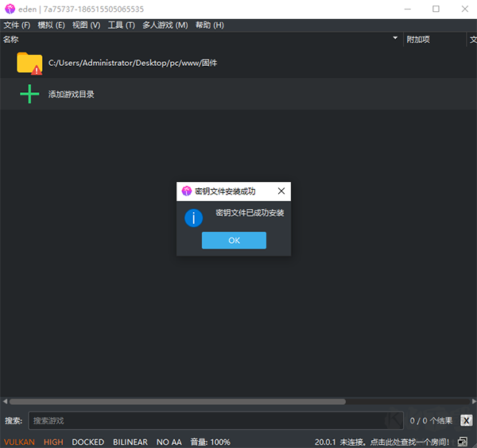Image resolution: width=477 pixels, height=448 pixels.
Task: Open the 文件 (F) menu
Action: pyautogui.click(x=17, y=25)
